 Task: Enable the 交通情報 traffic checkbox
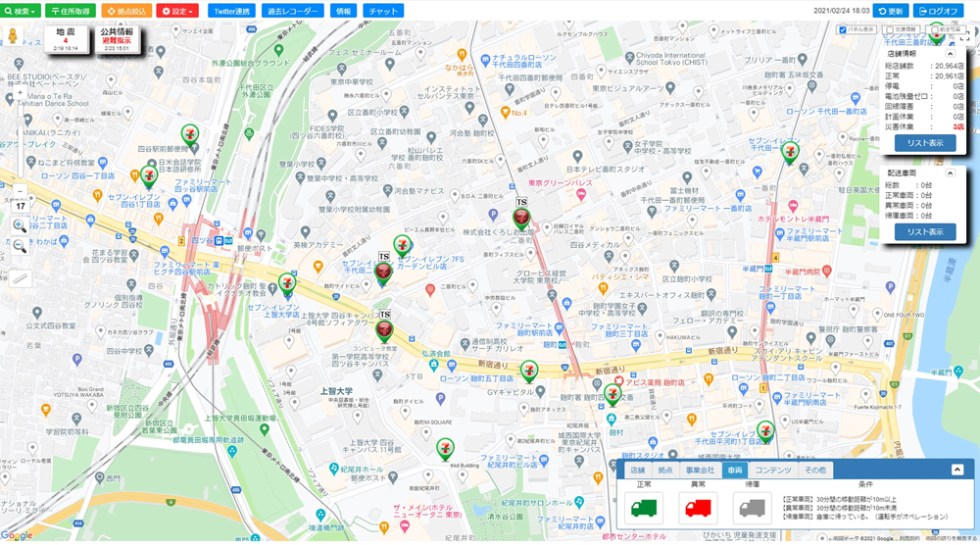pyautogui.click(x=890, y=30)
